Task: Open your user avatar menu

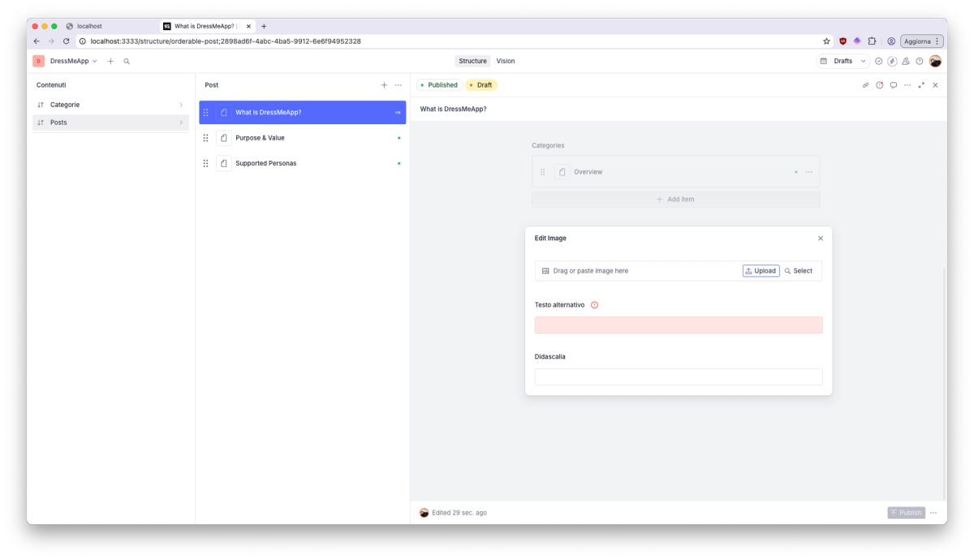Action: [935, 61]
